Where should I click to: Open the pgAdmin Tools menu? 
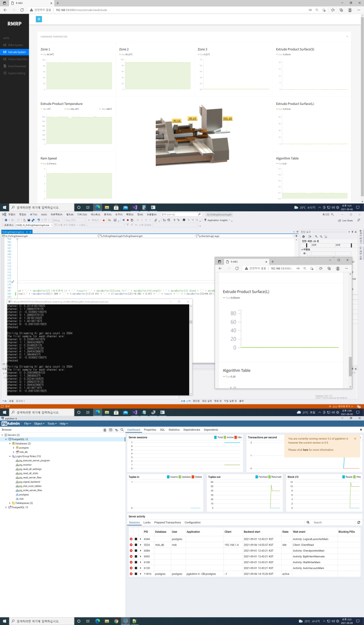(x=51, y=424)
